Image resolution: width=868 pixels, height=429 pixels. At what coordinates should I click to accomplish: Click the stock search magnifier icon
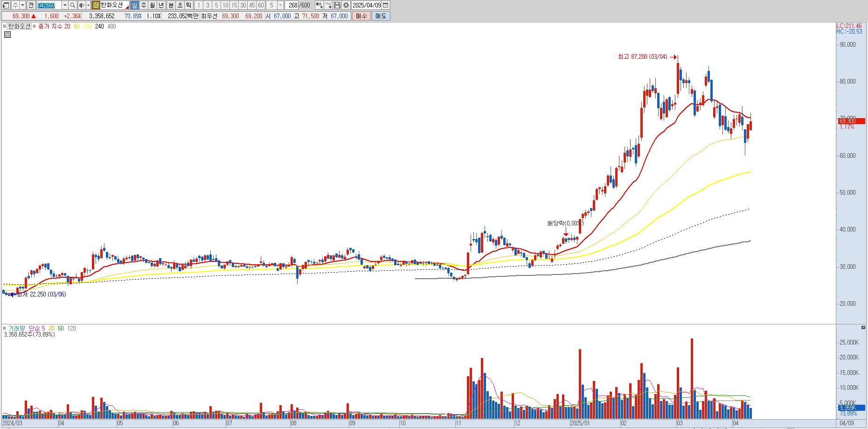click(x=72, y=5)
